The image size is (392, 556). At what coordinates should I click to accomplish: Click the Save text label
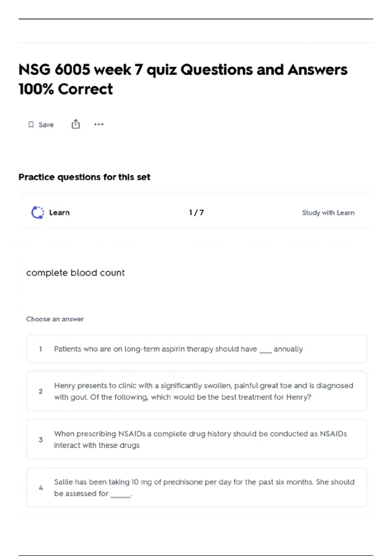coord(46,125)
